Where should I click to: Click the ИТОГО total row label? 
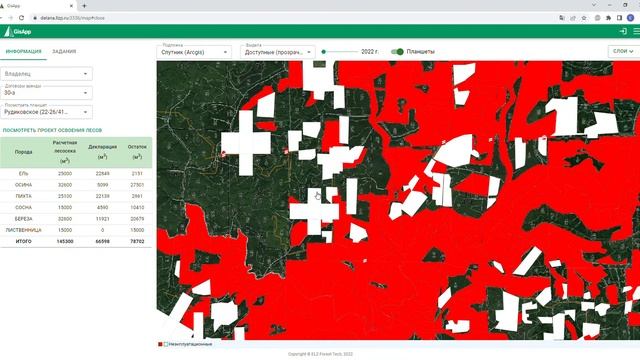click(23, 242)
